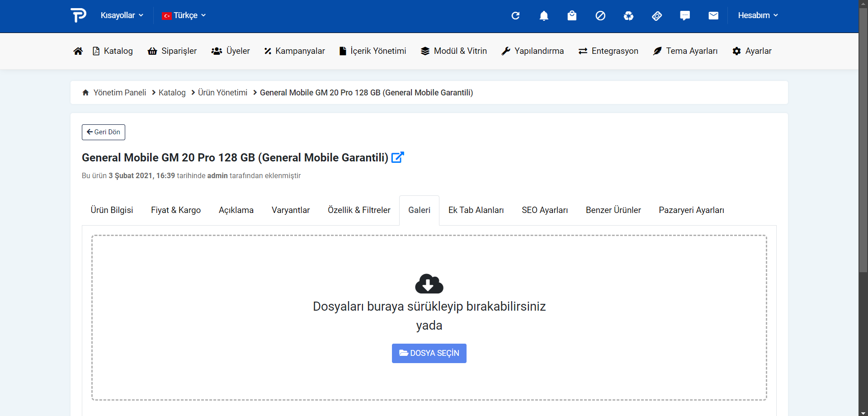
Task: Go to dashboard via home icon
Action: [78, 51]
